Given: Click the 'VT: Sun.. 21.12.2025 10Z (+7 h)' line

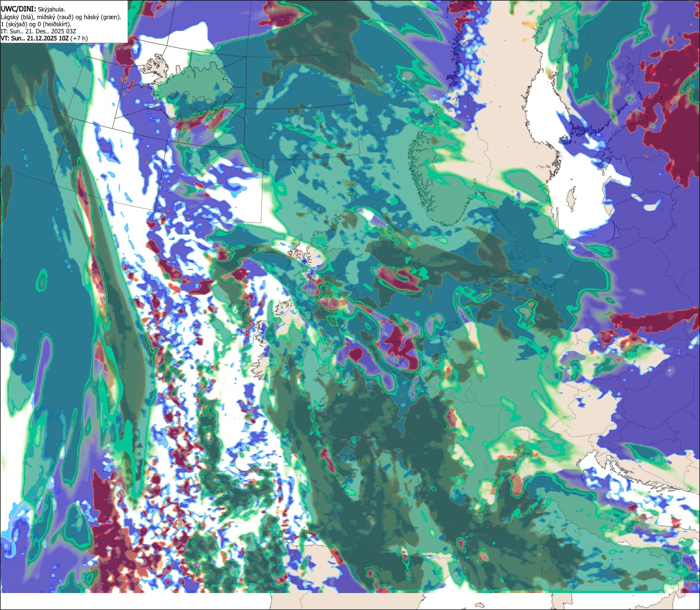Looking at the screenshot, I should pyautogui.click(x=44, y=38).
